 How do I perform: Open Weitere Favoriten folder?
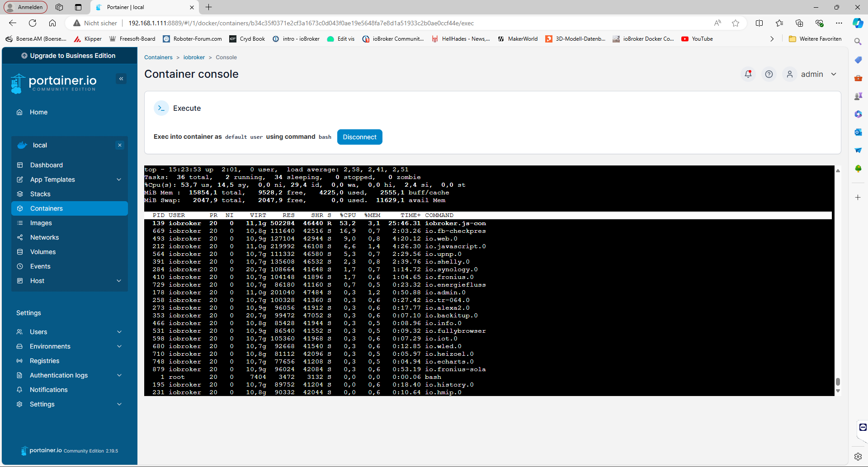[815, 39]
